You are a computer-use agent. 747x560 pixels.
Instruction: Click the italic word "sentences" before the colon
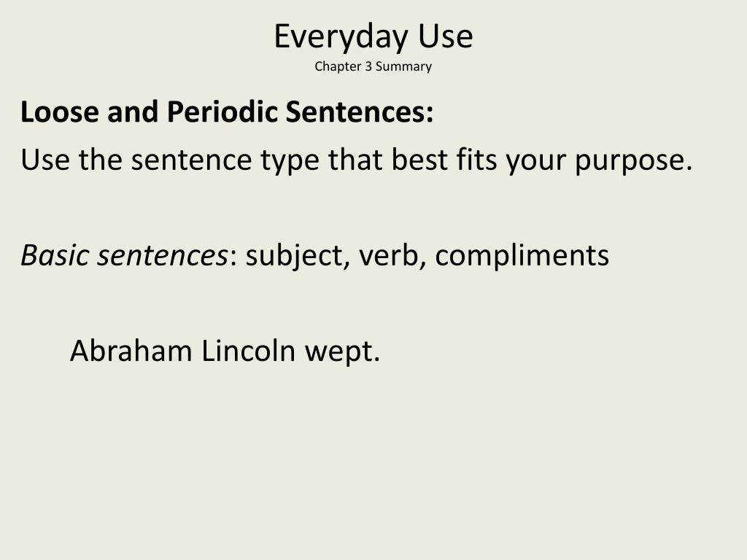click(163, 256)
